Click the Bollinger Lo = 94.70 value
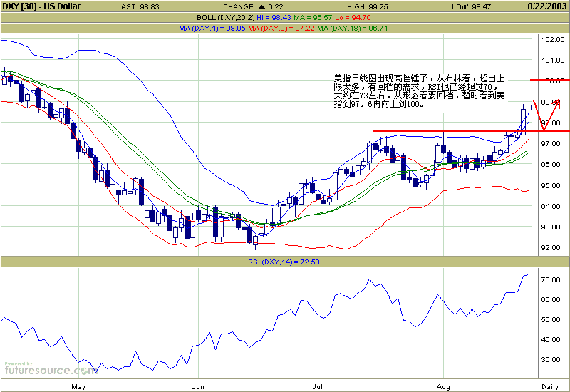570x392 pixels. tap(353, 17)
